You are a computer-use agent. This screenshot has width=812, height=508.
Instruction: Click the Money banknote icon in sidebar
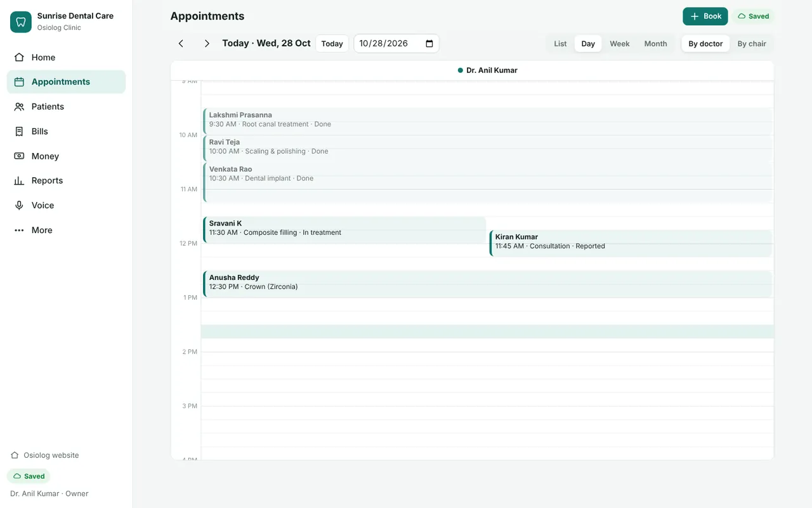pos(19,156)
